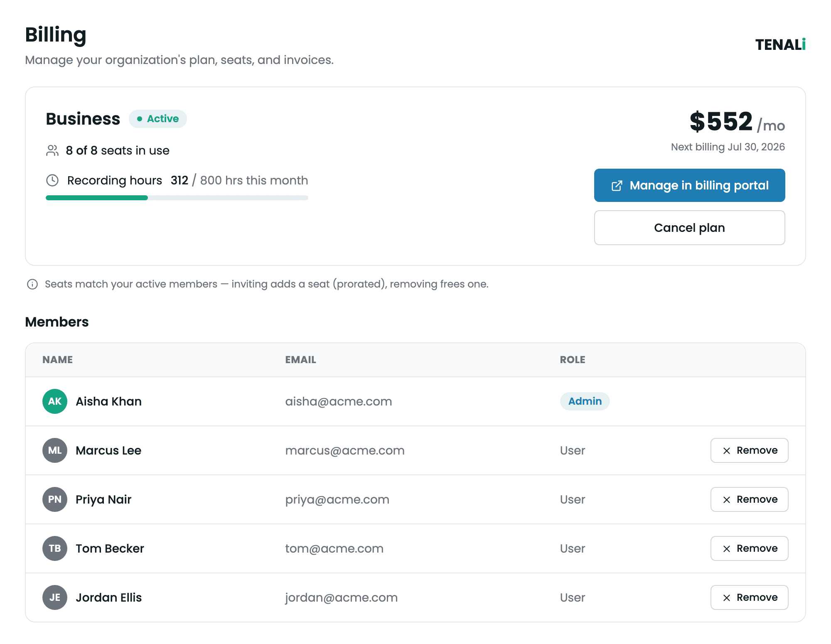The width and height of the screenshot is (831, 644).
Task: Click the User role in Marcus Lee's row
Action: pyautogui.click(x=573, y=450)
